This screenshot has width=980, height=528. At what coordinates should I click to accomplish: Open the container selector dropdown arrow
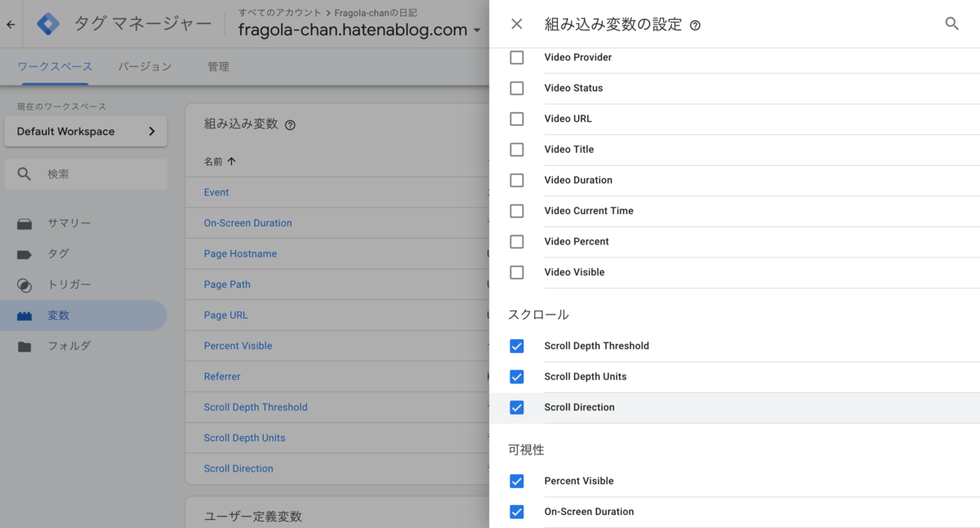tap(476, 31)
